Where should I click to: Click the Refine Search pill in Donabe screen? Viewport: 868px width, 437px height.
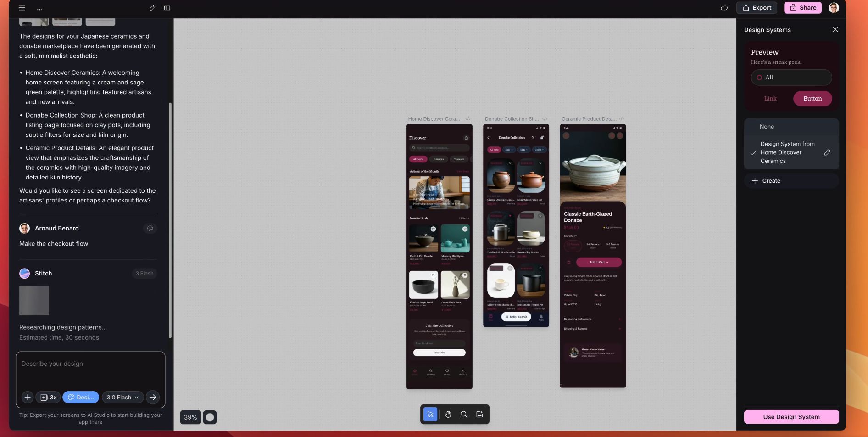(x=516, y=317)
